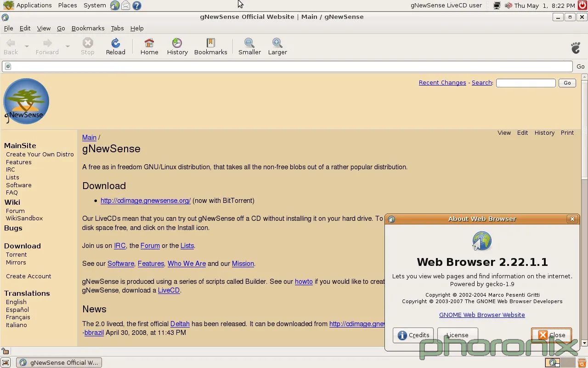This screenshot has width=588, height=368.
Task: Open the Places panel menu
Action: pyautogui.click(x=68, y=6)
